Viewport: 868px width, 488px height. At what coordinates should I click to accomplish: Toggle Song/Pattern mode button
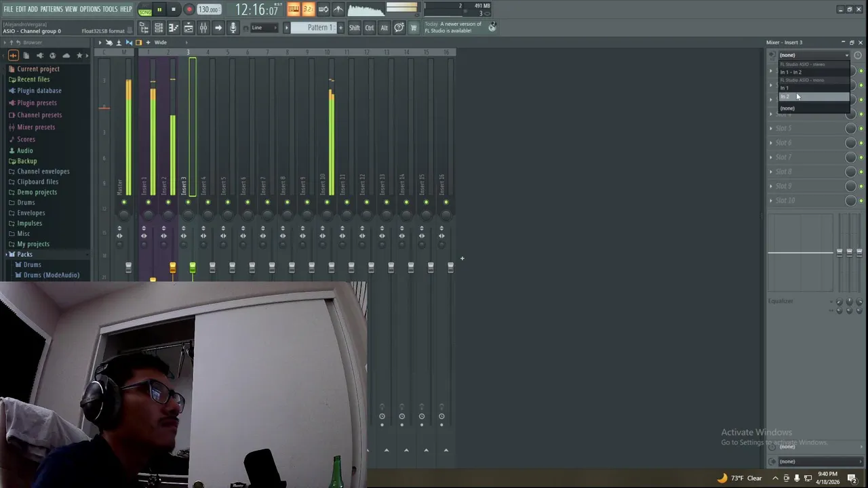(x=145, y=9)
